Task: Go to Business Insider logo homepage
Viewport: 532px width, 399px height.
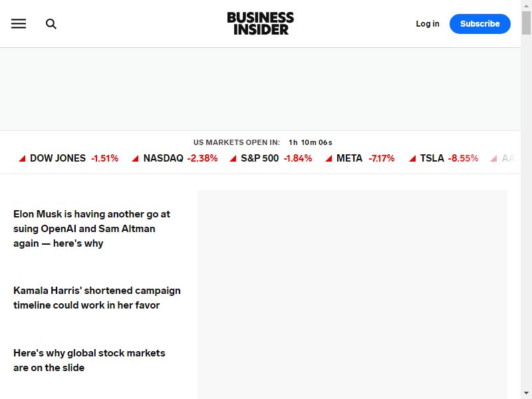Action: coord(261,23)
